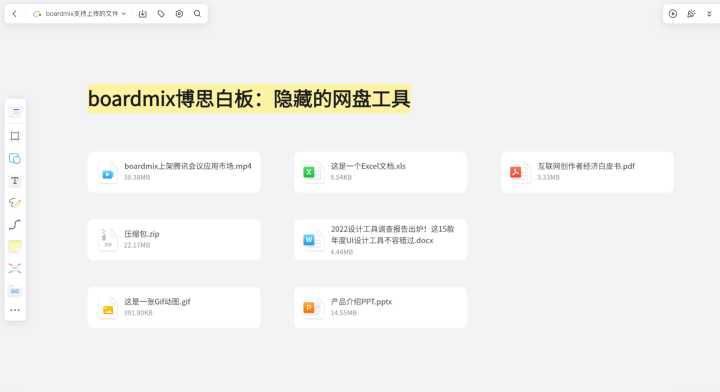Image resolution: width=720 pixels, height=392 pixels.
Task: Click the zip archive file icon
Action: [x=107, y=240]
